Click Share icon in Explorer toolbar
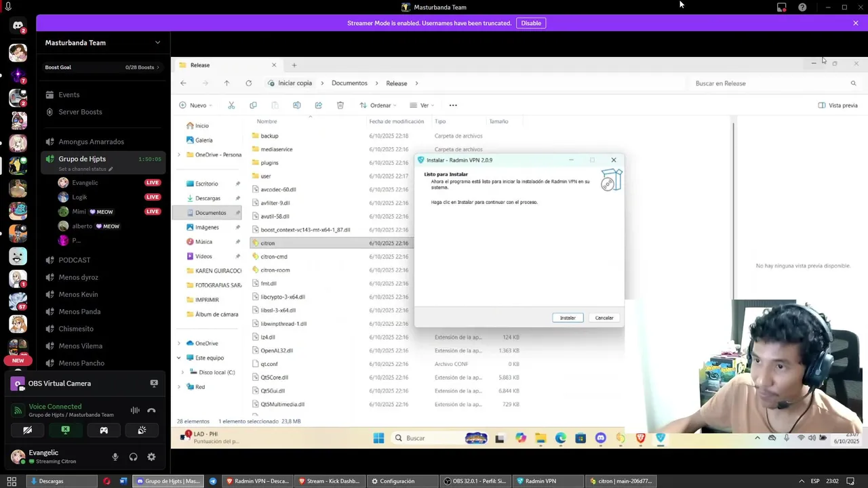 click(x=318, y=105)
